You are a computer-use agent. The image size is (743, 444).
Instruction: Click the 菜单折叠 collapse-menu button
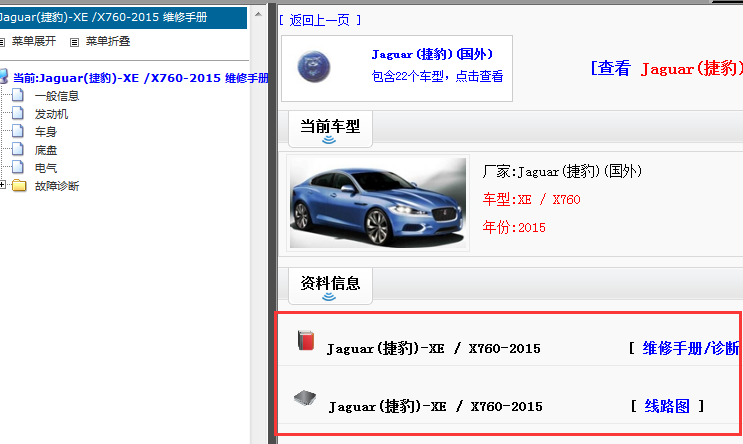pyautogui.click(x=108, y=41)
